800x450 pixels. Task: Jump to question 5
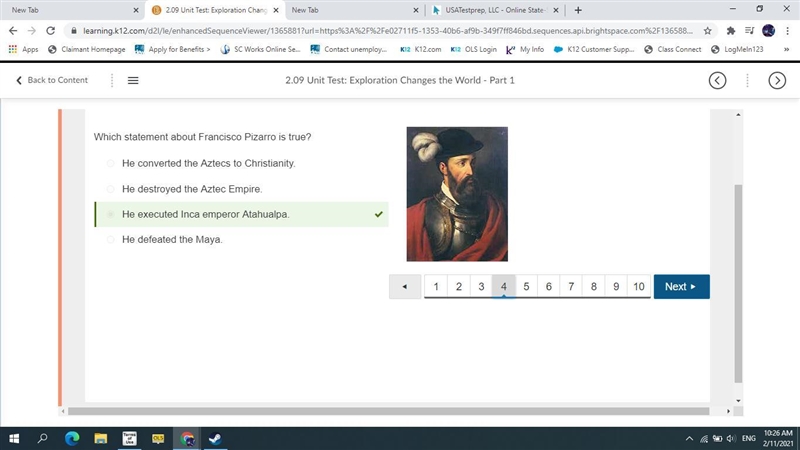pos(526,287)
